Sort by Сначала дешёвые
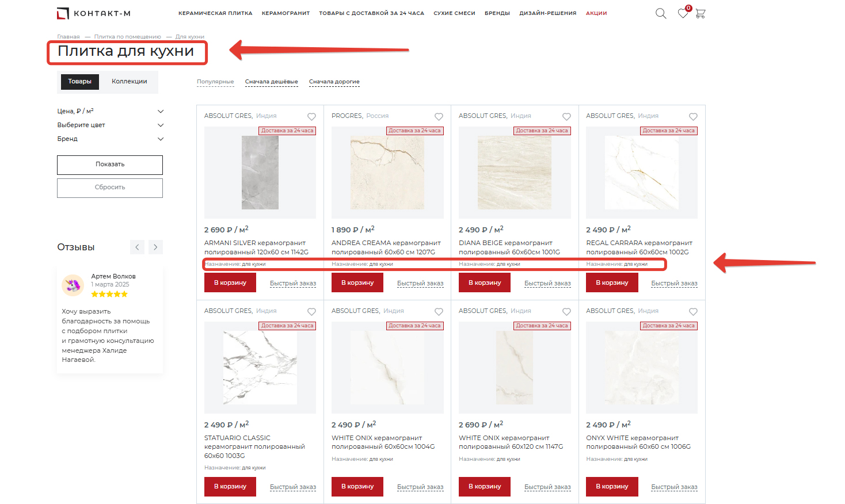Screen dimensions: 845x504 [x=271, y=82]
